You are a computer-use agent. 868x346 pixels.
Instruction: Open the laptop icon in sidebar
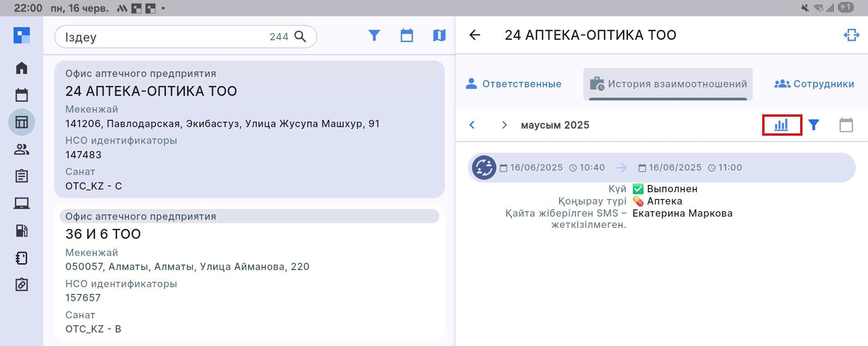coord(22,204)
